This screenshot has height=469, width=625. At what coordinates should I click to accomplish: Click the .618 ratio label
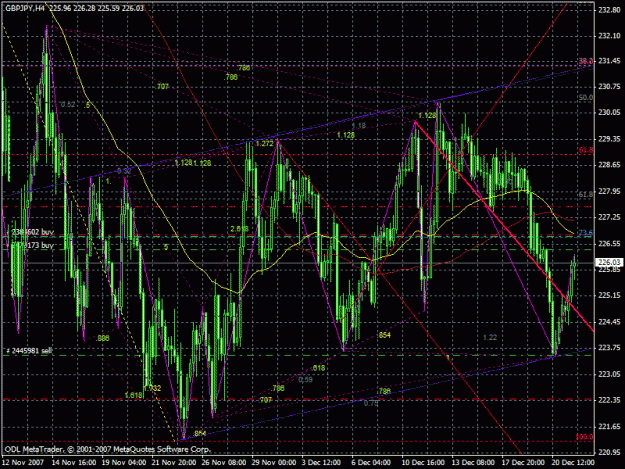coord(318,368)
